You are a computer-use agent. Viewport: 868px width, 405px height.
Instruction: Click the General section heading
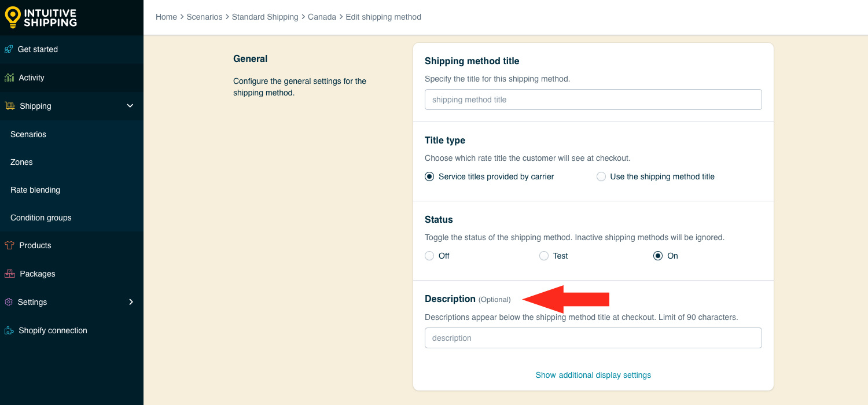coord(250,58)
